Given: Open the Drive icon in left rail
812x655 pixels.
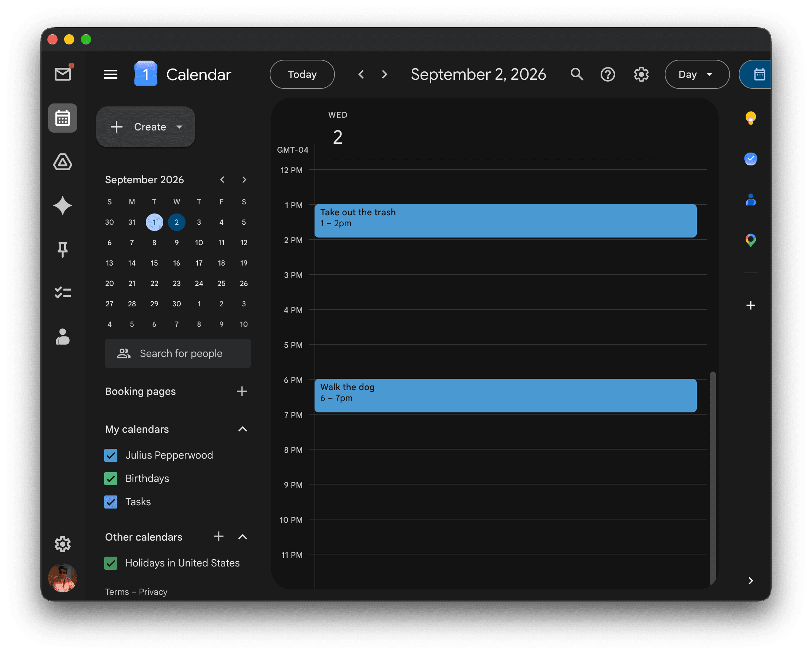Looking at the screenshot, I should [63, 162].
